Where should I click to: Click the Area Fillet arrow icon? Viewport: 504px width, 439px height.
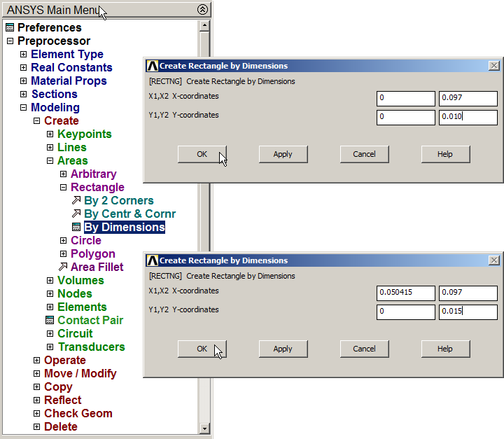63,267
